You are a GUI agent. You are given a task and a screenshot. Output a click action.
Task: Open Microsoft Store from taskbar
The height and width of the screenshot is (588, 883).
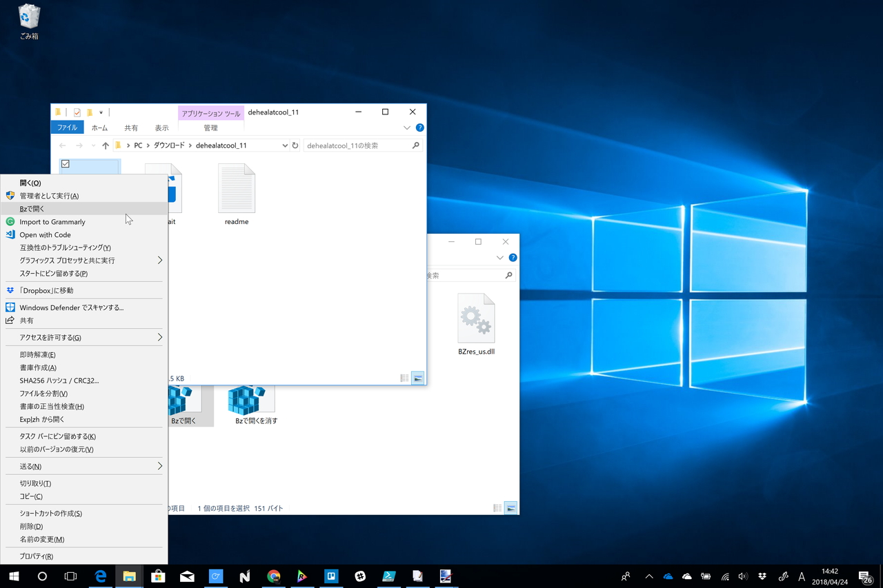pyautogui.click(x=158, y=576)
